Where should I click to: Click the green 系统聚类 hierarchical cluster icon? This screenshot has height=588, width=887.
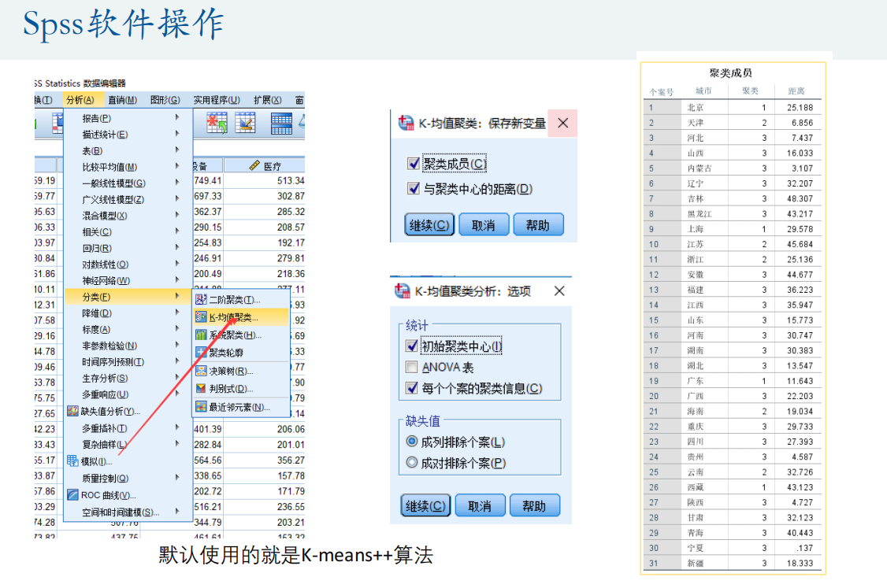pyautogui.click(x=201, y=335)
